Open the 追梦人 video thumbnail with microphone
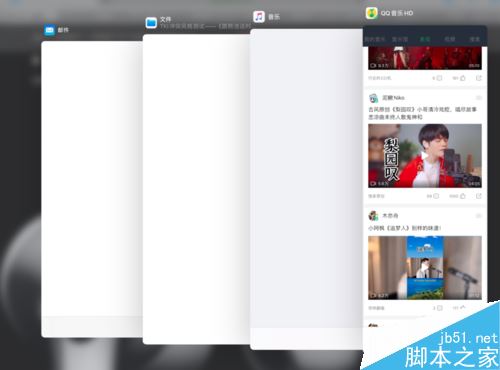Viewport: 500px width, 370px height. [425, 268]
